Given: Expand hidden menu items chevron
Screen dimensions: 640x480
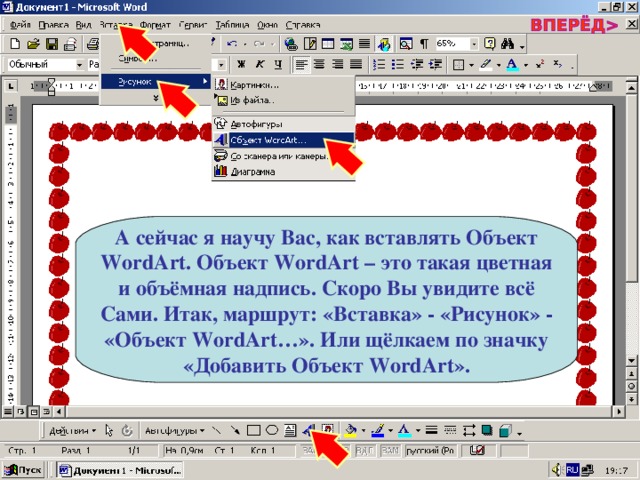Looking at the screenshot, I should [156, 98].
